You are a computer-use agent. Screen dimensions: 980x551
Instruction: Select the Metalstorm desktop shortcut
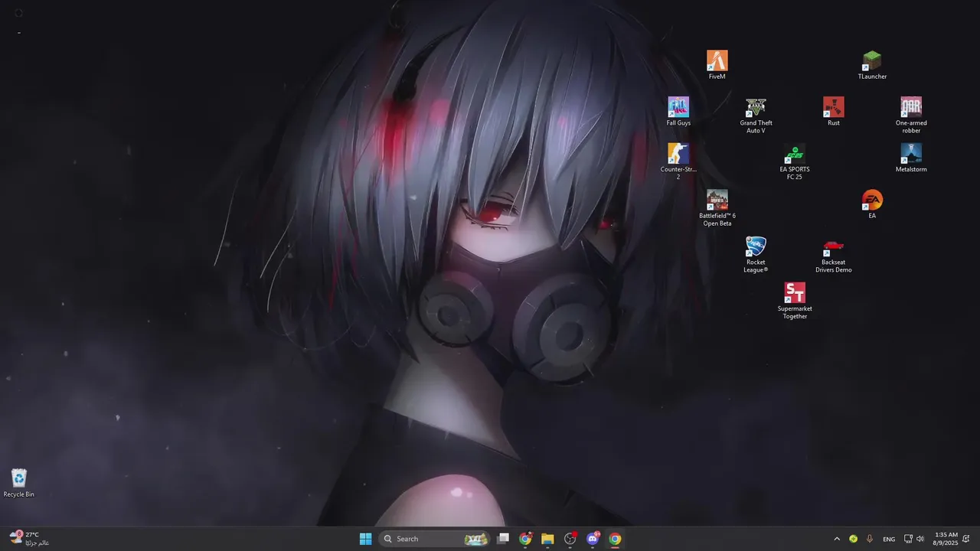coord(911,158)
